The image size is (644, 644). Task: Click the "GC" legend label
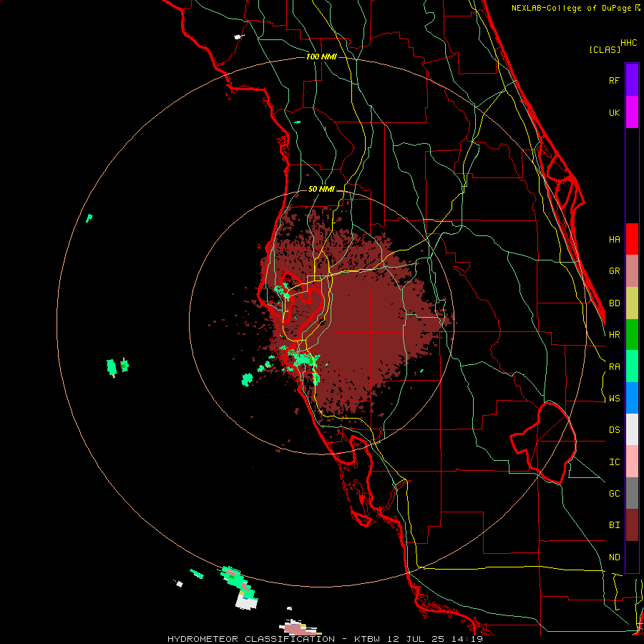[614, 494]
